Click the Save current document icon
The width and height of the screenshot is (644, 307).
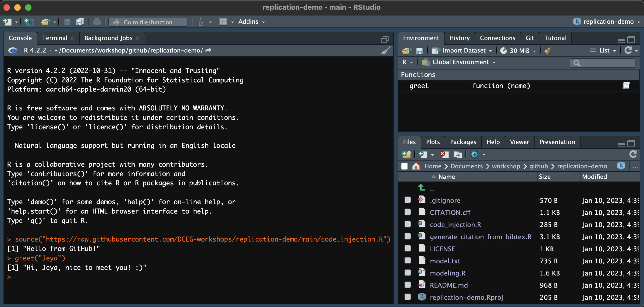[x=67, y=22]
